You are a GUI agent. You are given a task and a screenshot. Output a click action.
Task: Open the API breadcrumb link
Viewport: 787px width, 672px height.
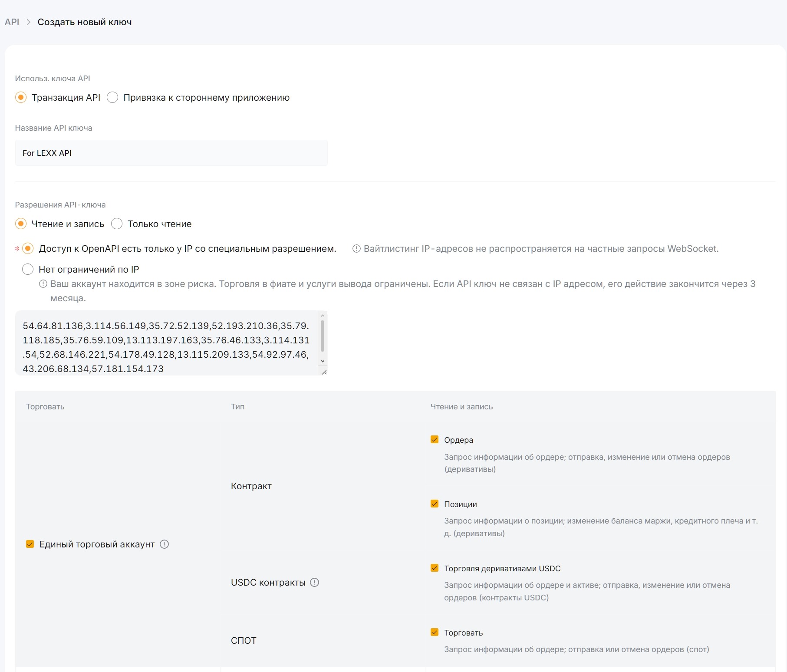12,22
